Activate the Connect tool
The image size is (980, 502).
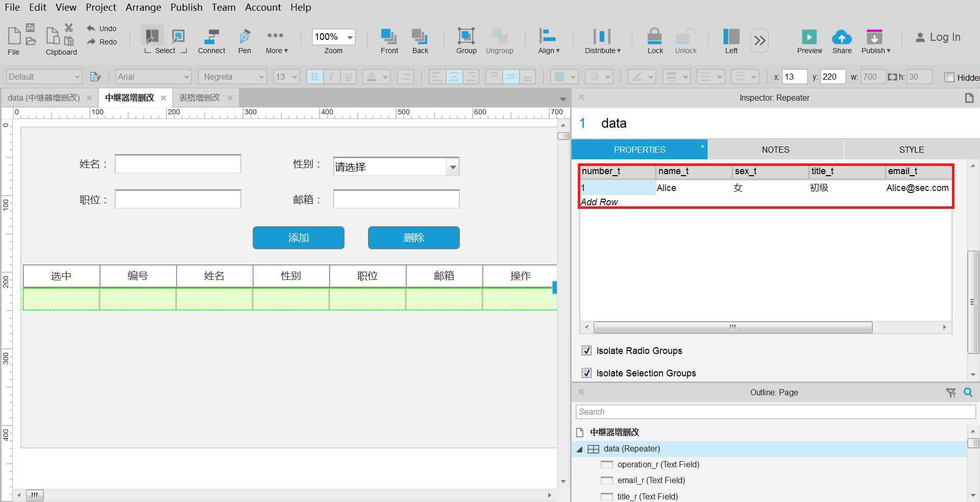[211, 41]
